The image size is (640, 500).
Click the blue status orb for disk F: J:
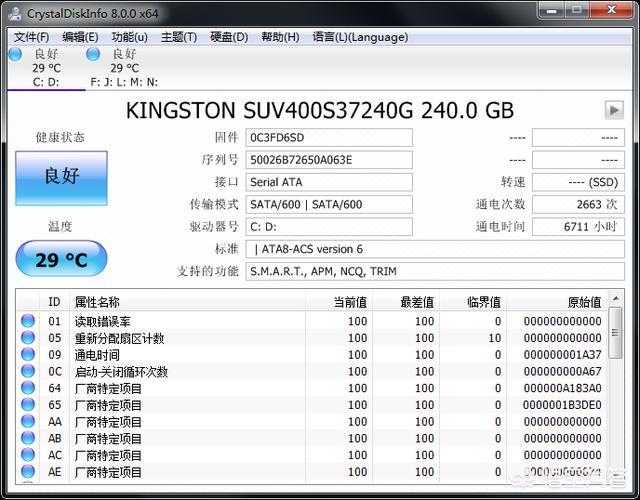[93, 54]
